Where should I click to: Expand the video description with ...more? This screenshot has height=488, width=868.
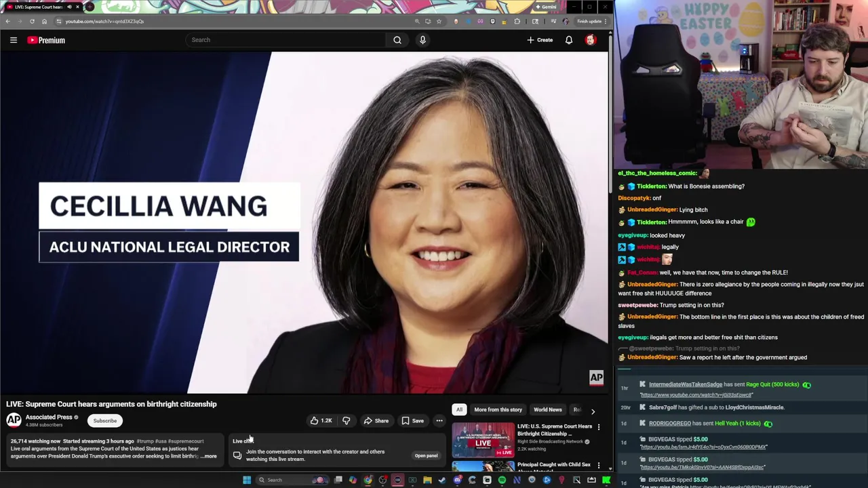point(209,456)
